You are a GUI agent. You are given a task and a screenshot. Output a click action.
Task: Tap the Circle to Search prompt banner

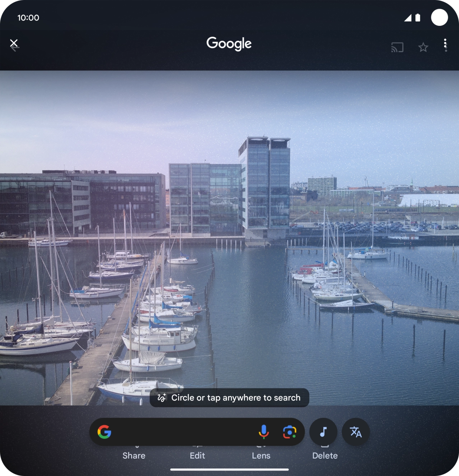(x=229, y=398)
